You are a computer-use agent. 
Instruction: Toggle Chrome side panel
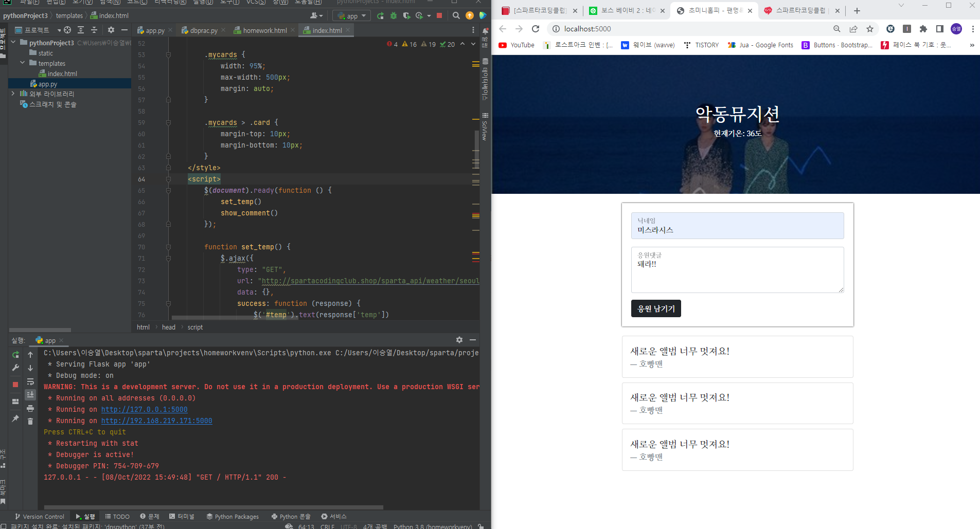point(940,29)
